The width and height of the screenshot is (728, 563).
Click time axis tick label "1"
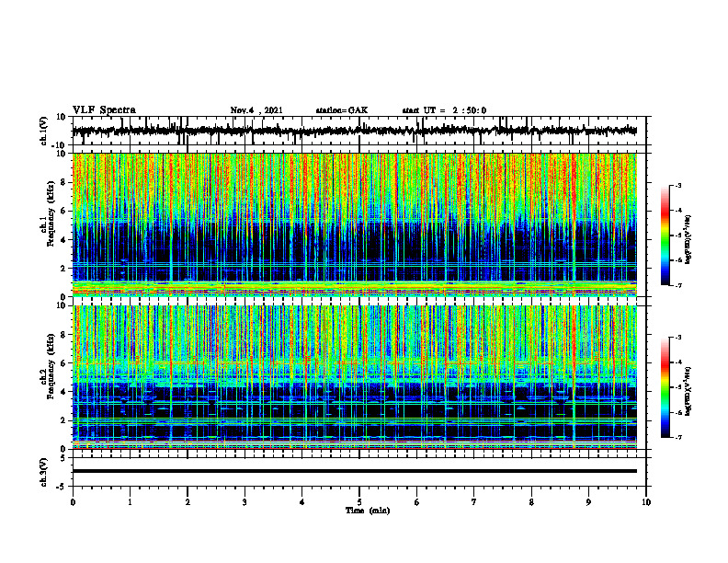click(x=130, y=502)
